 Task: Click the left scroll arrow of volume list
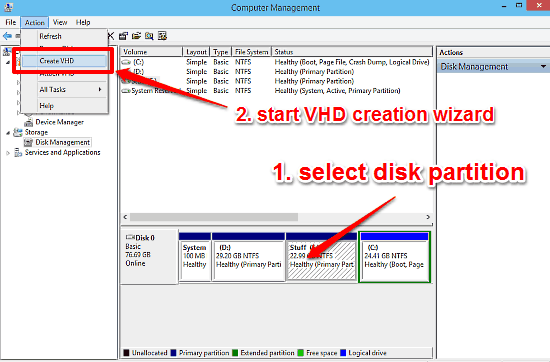[x=125, y=217]
